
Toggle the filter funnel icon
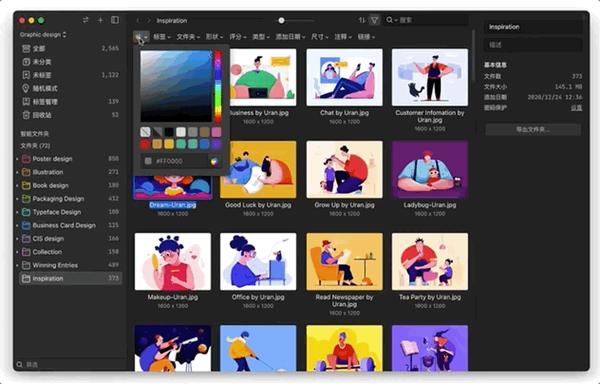coord(375,20)
